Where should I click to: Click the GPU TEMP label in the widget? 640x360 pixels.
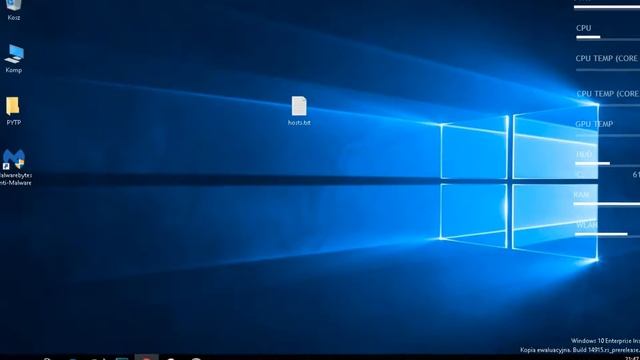594,124
